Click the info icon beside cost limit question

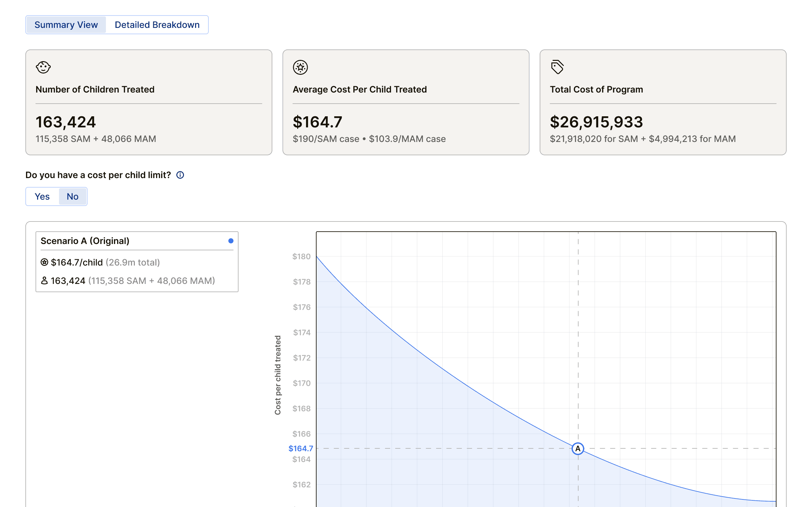(x=180, y=175)
